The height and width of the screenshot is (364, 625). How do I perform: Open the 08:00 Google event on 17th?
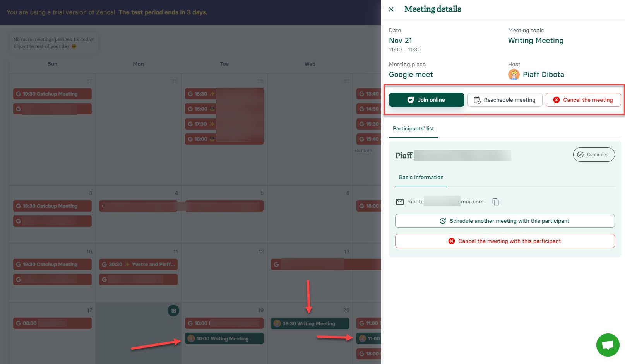(x=52, y=323)
